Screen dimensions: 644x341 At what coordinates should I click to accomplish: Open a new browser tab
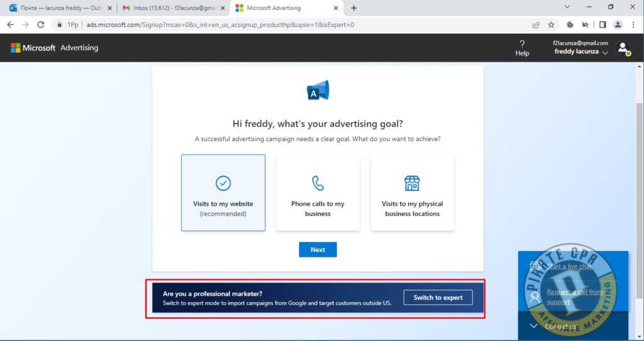tap(353, 8)
